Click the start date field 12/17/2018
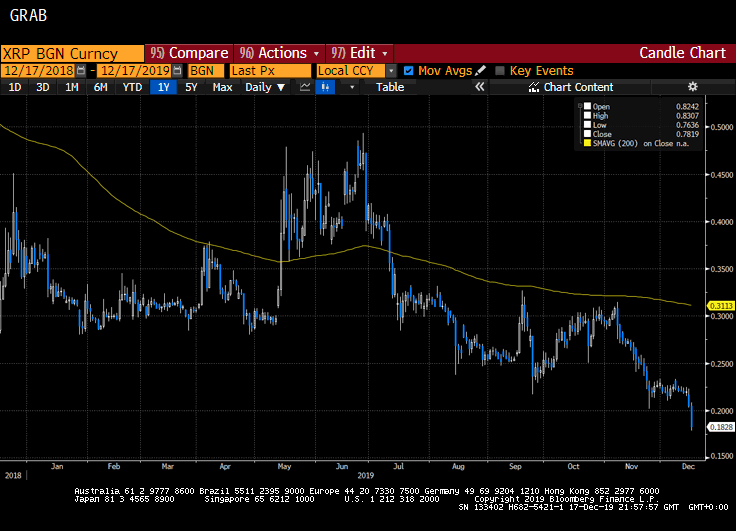 tap(39, 70)
